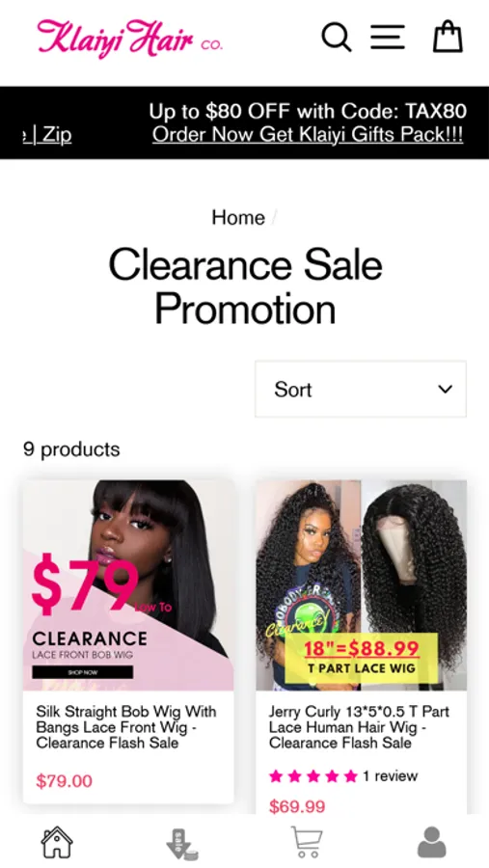Open the 1 review link
This screenshot has height=868, width=489.
[x=390, y=776]
